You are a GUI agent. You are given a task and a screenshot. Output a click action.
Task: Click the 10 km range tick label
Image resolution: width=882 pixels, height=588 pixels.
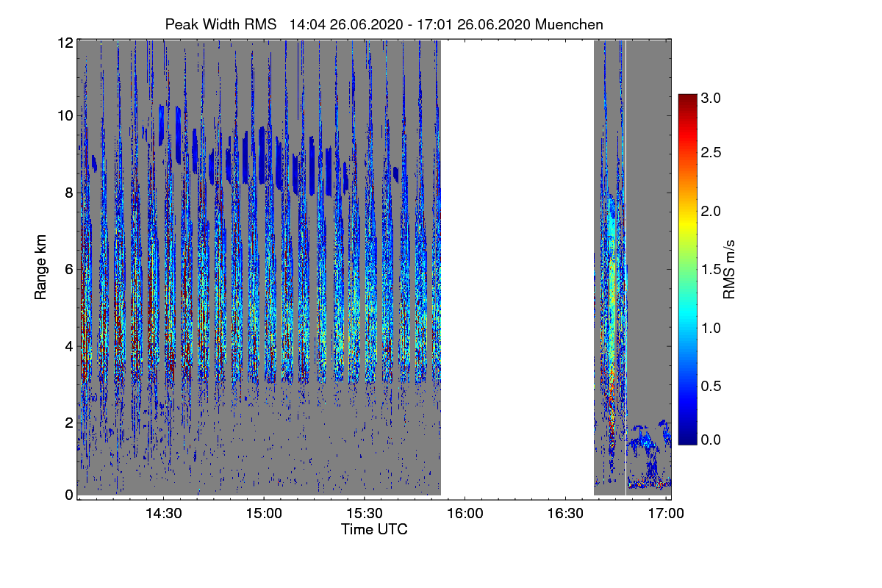tap(65, 115)
